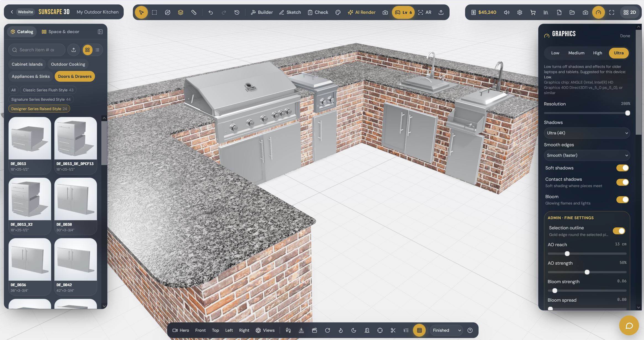Activate the marquee box-select tool
The height and width of the screenshot is (340, 644).
tap(154, 12)
